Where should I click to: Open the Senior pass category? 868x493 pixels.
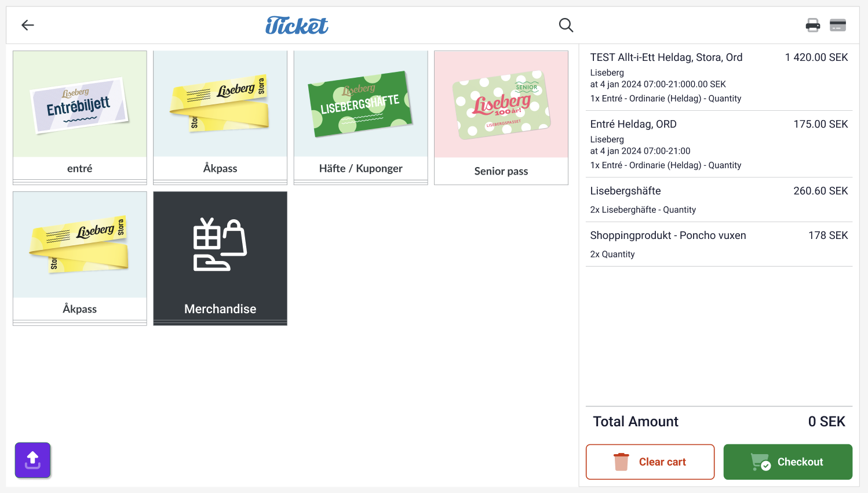501,118
